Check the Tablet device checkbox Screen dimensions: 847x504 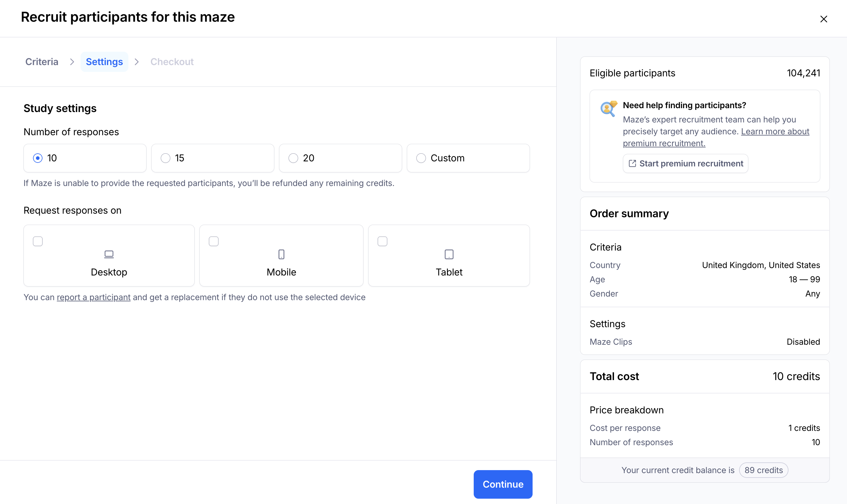point(382,241)
